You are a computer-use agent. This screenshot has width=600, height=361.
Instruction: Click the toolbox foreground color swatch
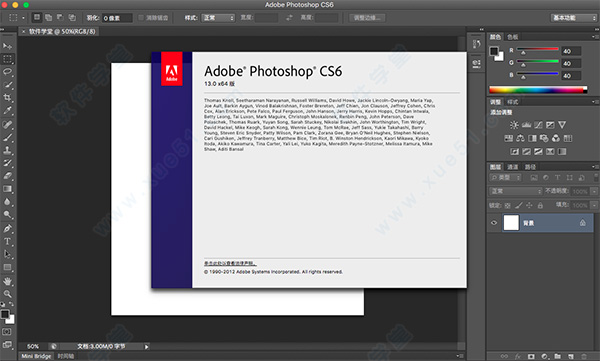click(5, 314)
